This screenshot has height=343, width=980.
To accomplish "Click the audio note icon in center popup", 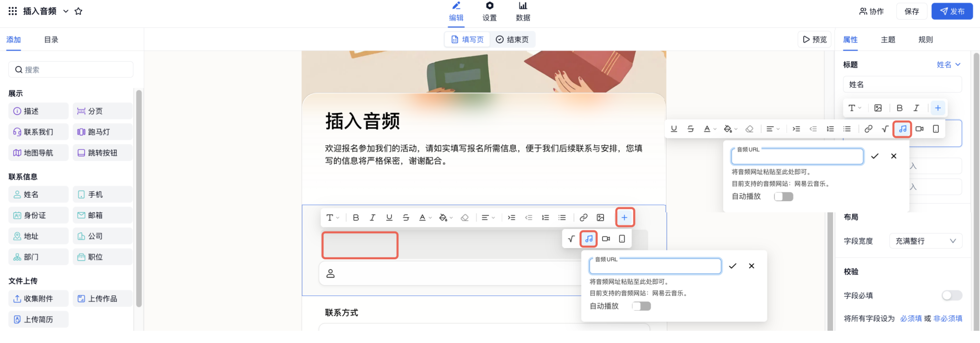I will tap(589, 239).
